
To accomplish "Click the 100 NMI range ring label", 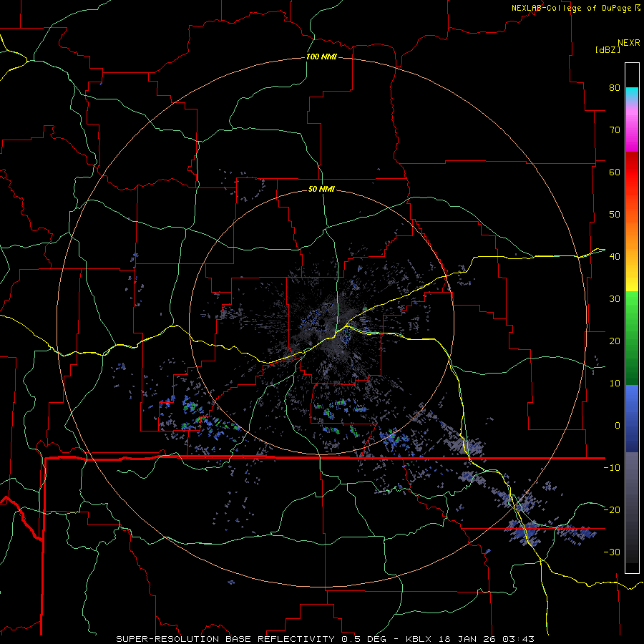I will (321, 57).
